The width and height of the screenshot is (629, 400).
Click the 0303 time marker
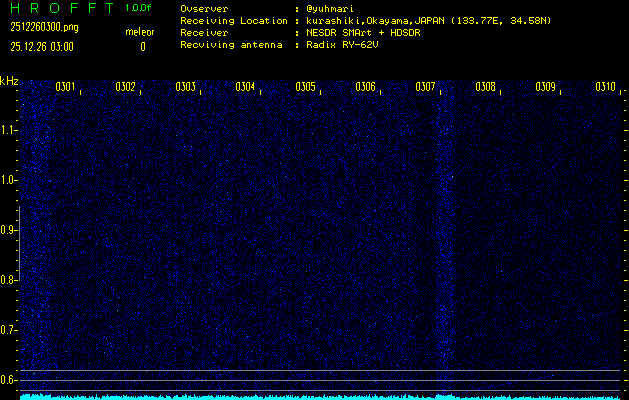point(185,87)
